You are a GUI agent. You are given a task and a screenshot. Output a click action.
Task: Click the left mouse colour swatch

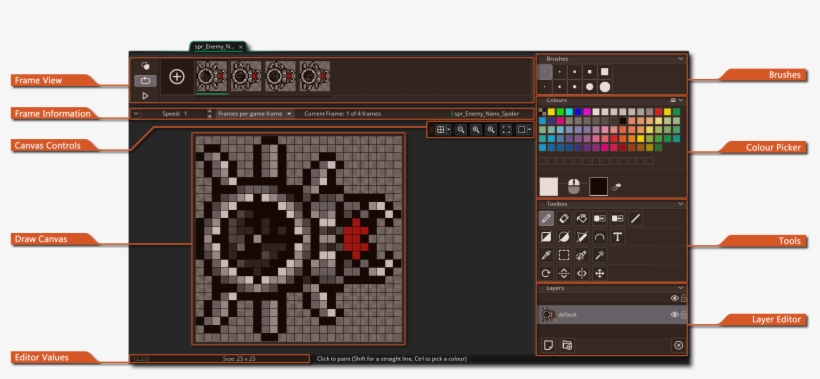click(549, 186)
